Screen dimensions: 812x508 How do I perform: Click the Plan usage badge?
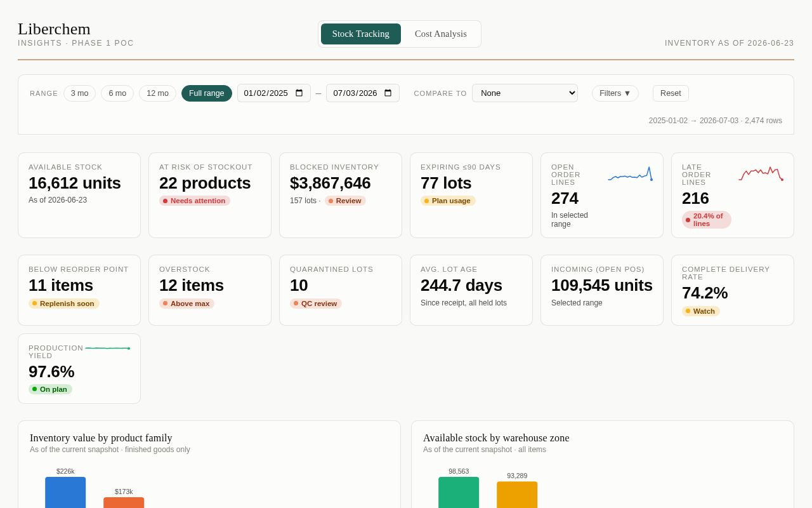pos(448,201)
